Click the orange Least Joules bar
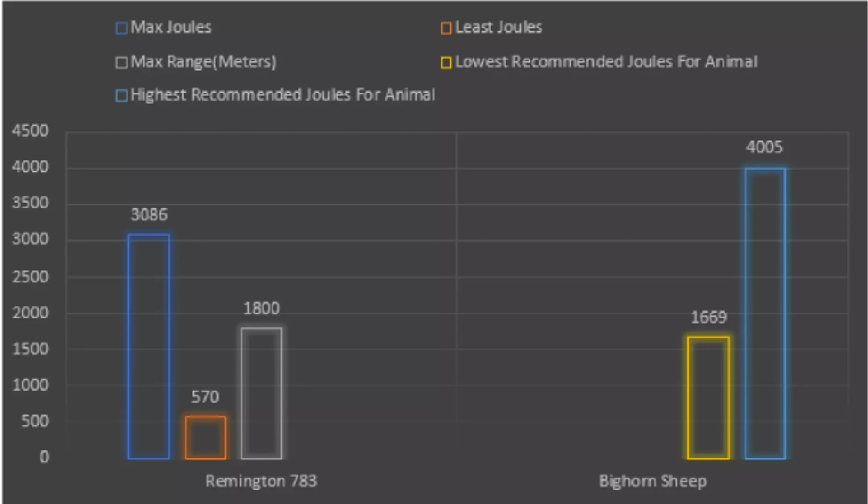This screenshot has width=868, height=504. click(x=205, y=437)
